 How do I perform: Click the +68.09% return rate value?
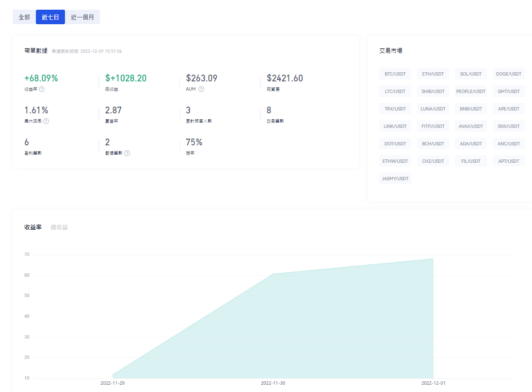click(x=41, y=78)
